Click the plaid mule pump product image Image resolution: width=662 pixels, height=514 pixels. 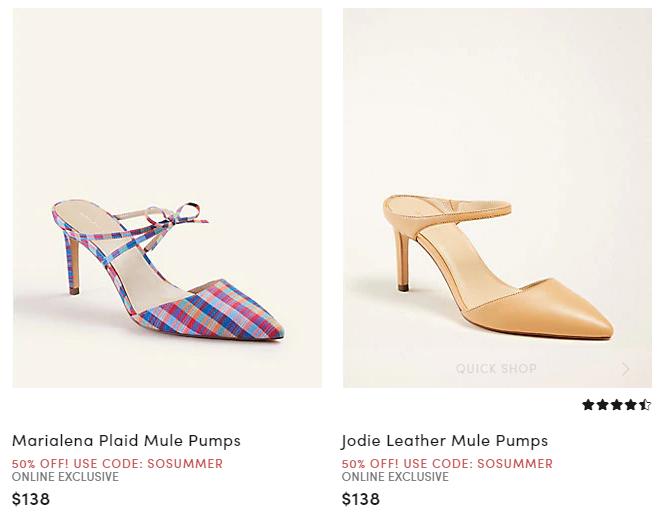(x=167, y=198)
